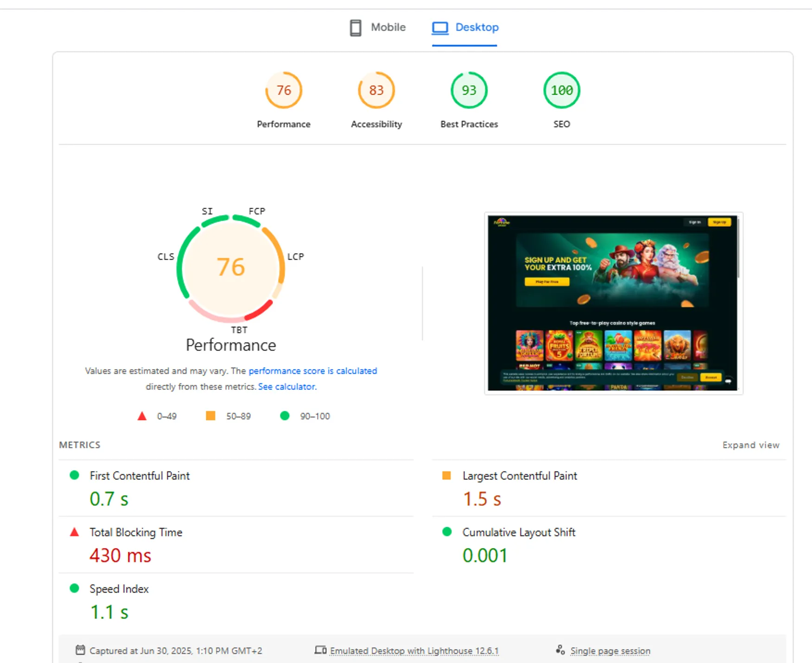
Task: Click the desktop laptop icon
Action: click(x=440, y=28)
